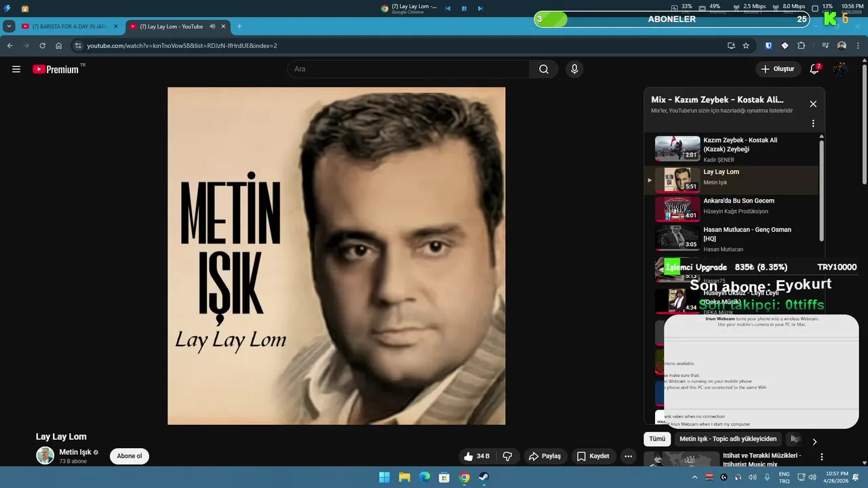868x488 pixels.
Task: Skip to previous track in top media bar
Action: pyautogui.click(x=448, y=8)
